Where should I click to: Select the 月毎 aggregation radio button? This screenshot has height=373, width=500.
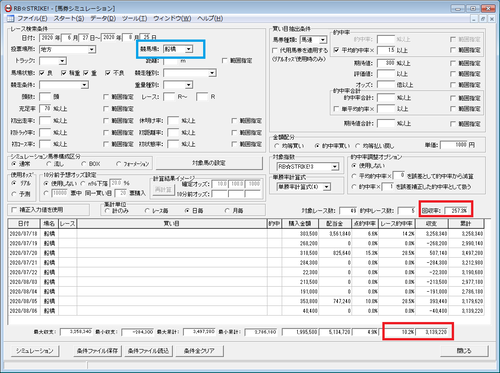(227, 211)
